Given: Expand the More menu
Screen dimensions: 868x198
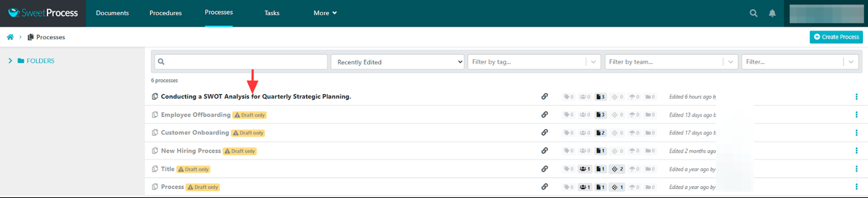Looking at the screenshot, I should pos(325,13).
